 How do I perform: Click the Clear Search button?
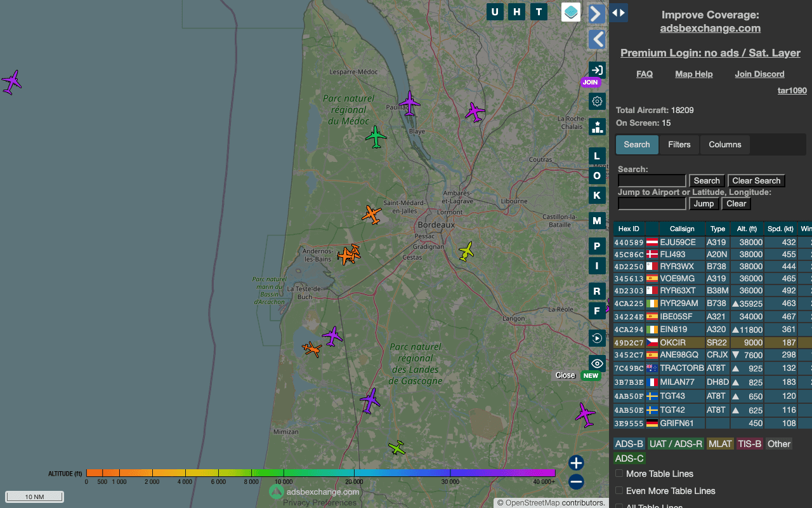[x=756, y=181]
